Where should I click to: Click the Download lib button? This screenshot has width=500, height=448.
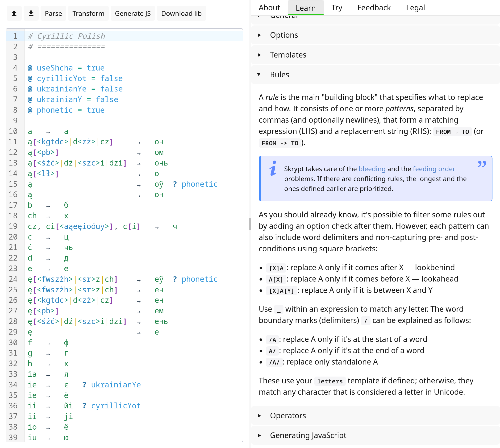(x=181, y=13)
